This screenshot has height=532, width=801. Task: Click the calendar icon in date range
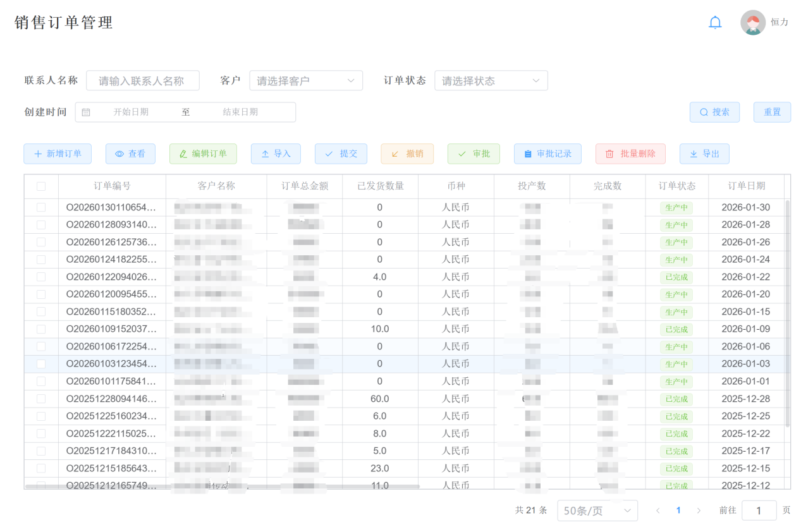[x=86, y=112]
